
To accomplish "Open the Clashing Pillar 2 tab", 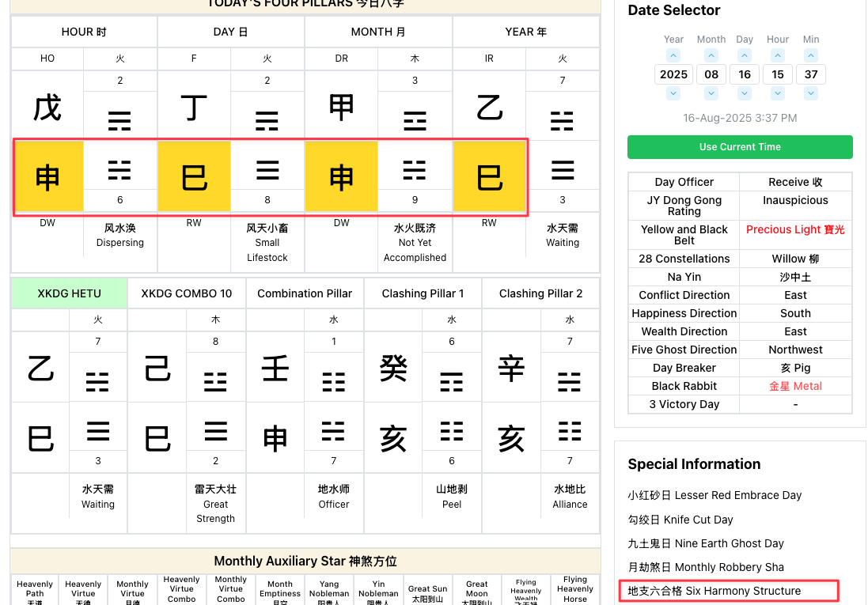I will click(541, 293).
